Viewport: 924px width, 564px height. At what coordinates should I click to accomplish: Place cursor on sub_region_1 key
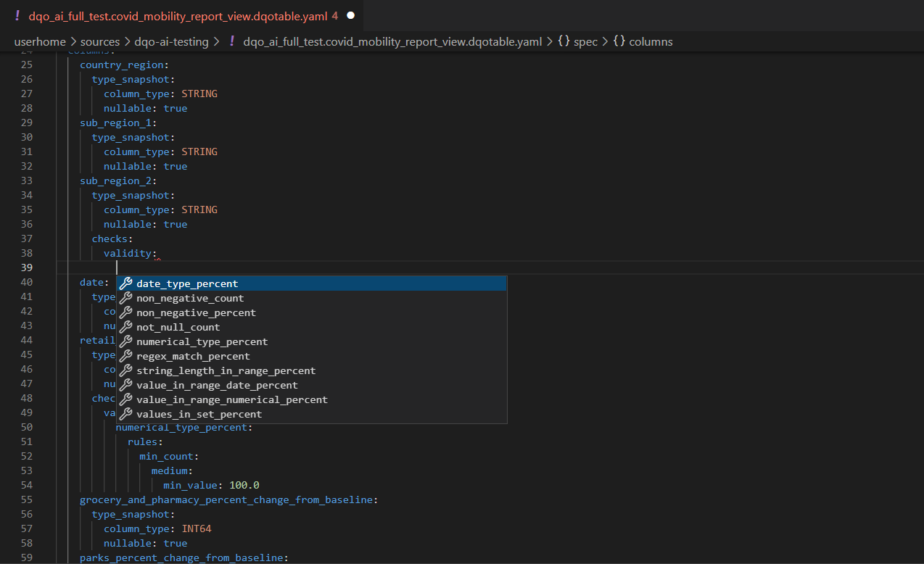tap(115, 123)
